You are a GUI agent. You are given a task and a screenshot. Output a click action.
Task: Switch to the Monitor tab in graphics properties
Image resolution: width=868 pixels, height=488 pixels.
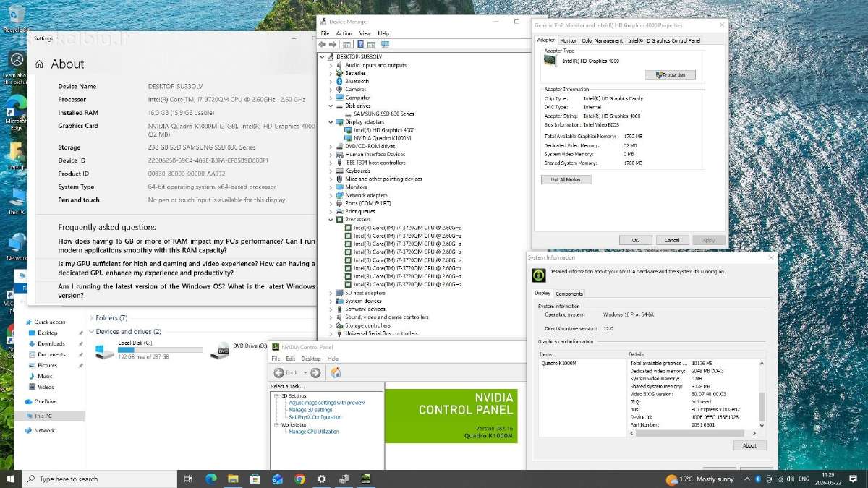click(x=568, y=41)
